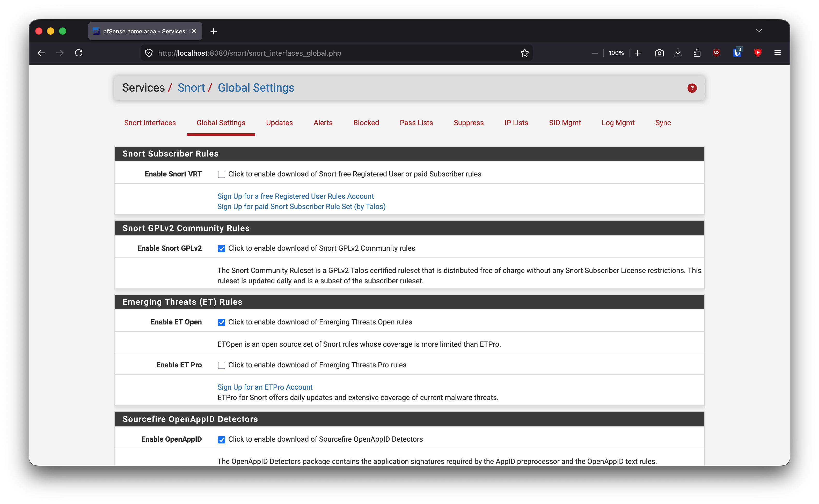Image resolution: width=819 pixels, height=504 pixels.
Task: Open the downloads panel
Action: pyautogui.click(x=678, y=53)
